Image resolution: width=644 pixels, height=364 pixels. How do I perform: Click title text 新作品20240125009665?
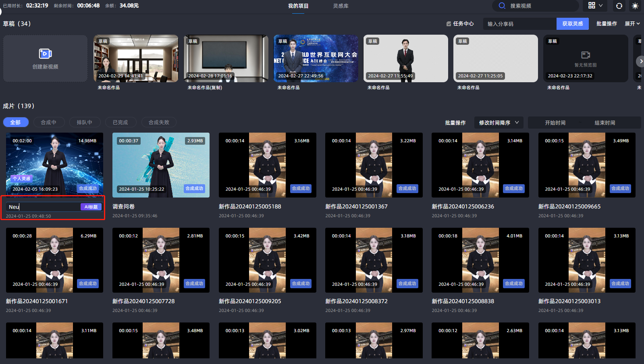tap(569, 206)
